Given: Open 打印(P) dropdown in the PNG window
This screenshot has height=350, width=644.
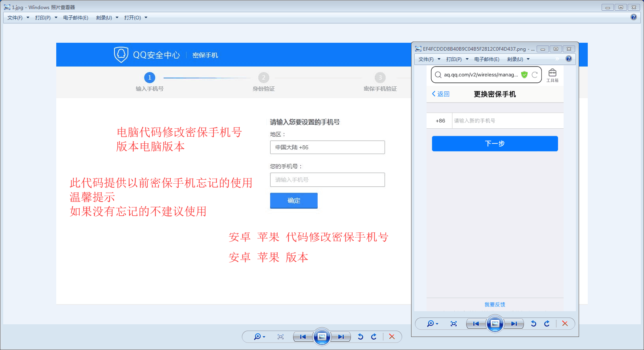Looking at the screenshot, I should pyautogui.click(x=457, y=59).
